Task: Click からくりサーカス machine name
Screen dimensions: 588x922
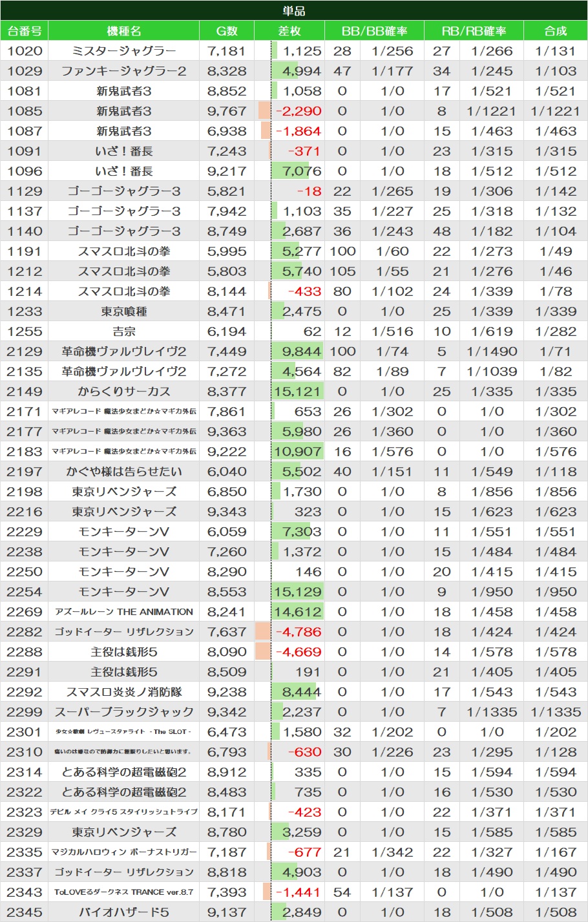Action: (123, 392)
